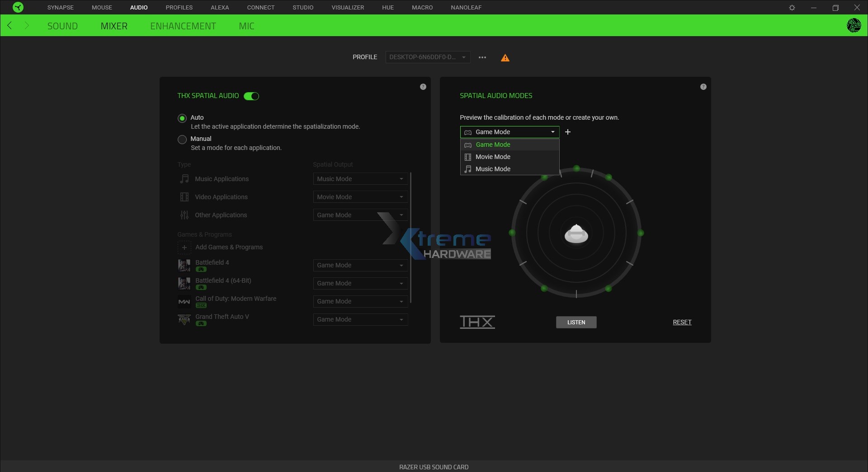Image resolution: width=868 pixels, height=472 pixels.
Task: Open the profile DESKTOP-6N6DDF0 dropdown
Action: tap(427, 57)
